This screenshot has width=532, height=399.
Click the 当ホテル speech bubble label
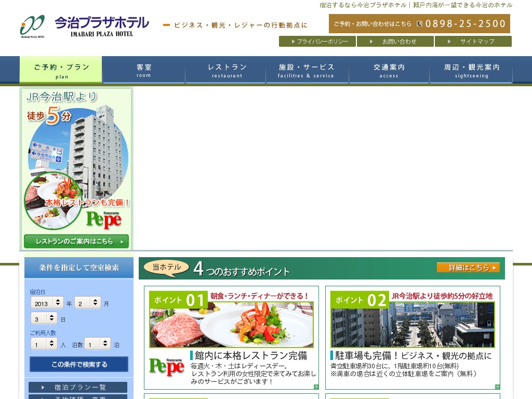[x=167, y=268]
